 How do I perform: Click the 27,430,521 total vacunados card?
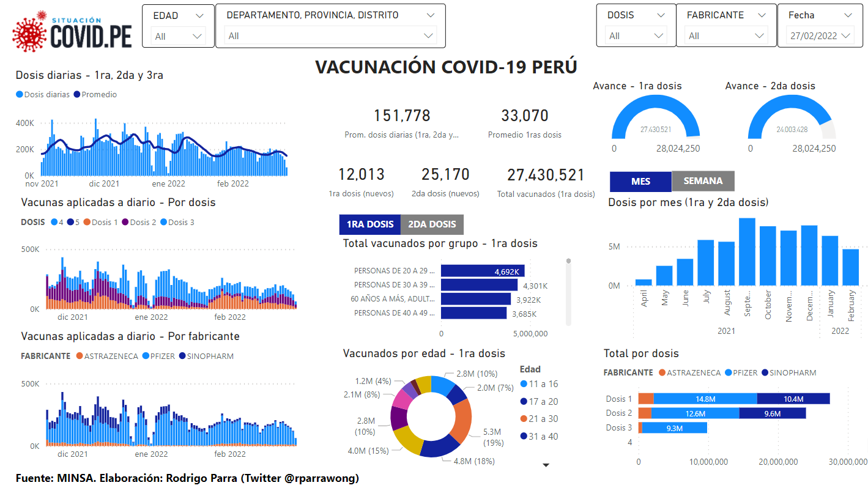tap(546, 182)
